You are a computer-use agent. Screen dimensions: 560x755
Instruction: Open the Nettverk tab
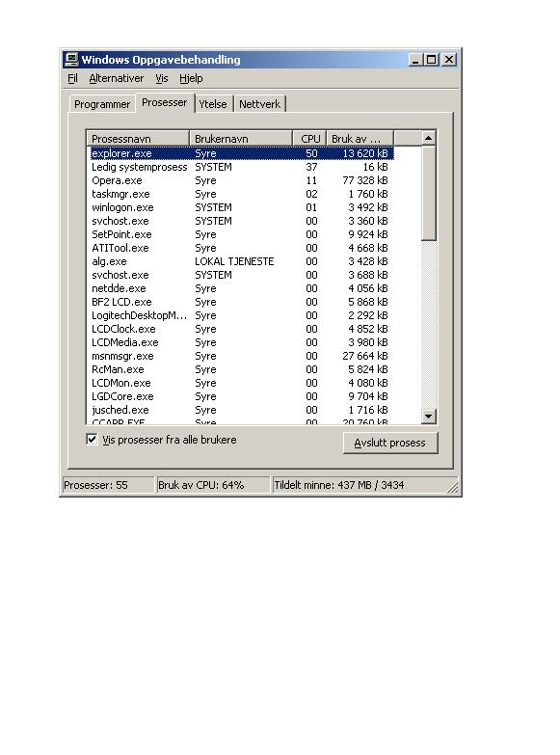coord(259,104)
